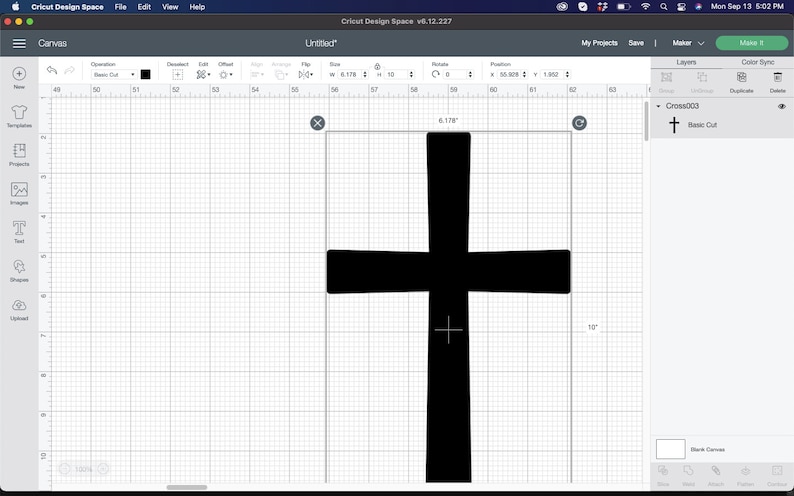Open the Help menu
The image size is (794, 496).
(x=197, y=7)
